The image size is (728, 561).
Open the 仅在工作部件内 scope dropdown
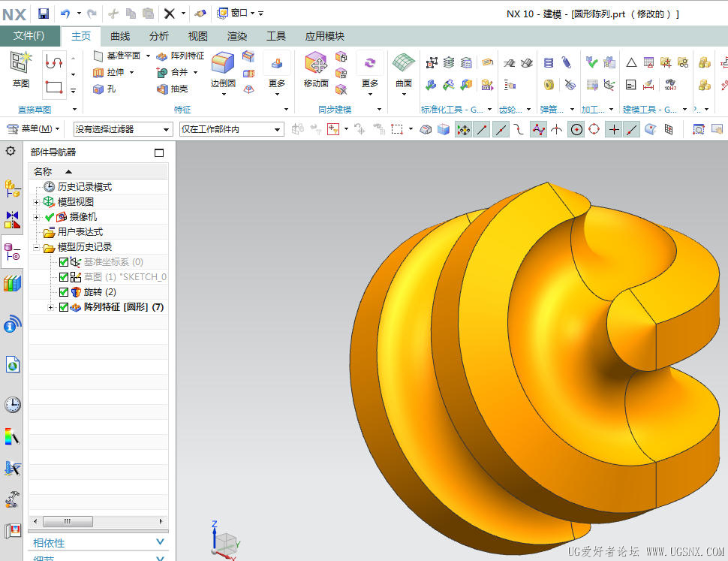[x=278, y=130]
